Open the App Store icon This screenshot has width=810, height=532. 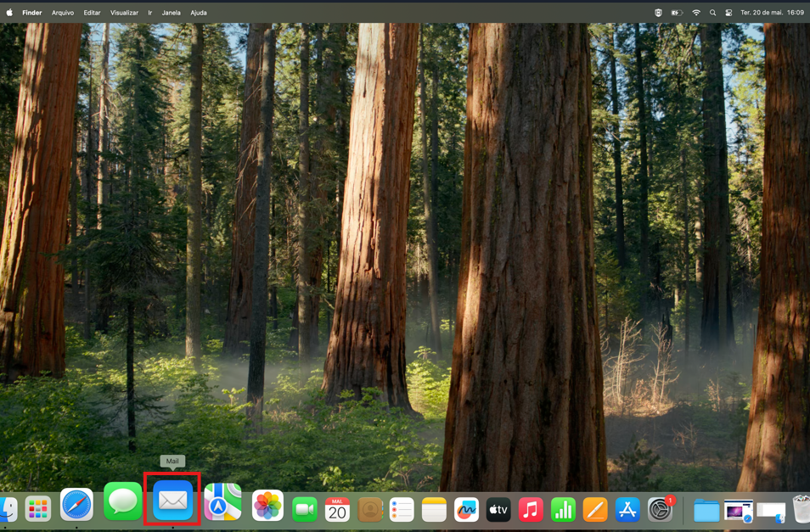pyautogui.click(x=627, y=509)
